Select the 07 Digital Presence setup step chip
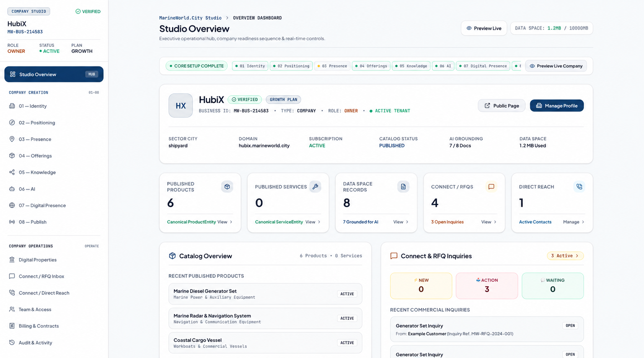This screenshot has height=358, width=644. [x=483, y=66]
